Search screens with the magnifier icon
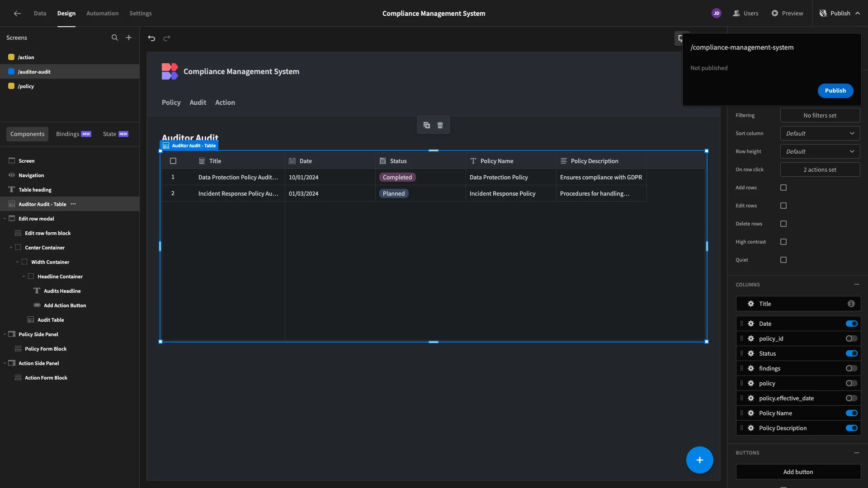This screenshot has width=868, height=488. pos(115,38)
